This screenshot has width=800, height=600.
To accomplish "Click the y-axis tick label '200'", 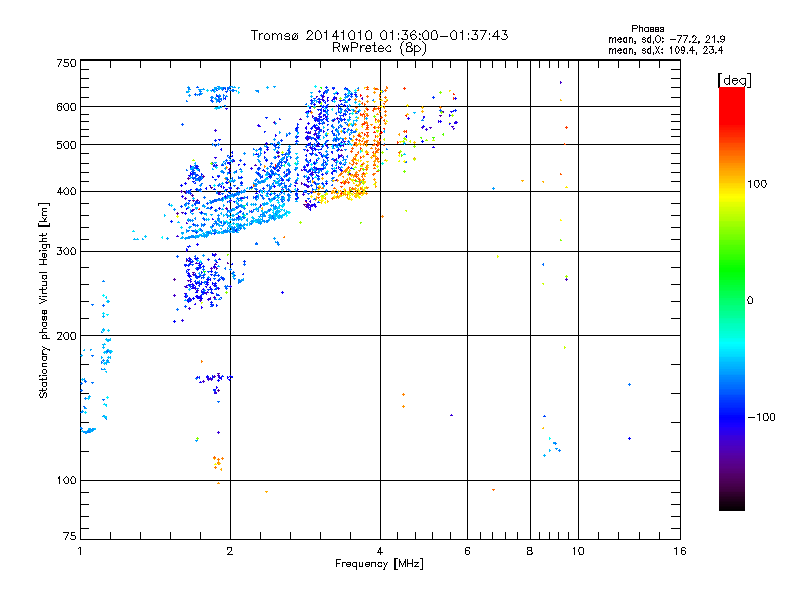I will coord(67,336).
